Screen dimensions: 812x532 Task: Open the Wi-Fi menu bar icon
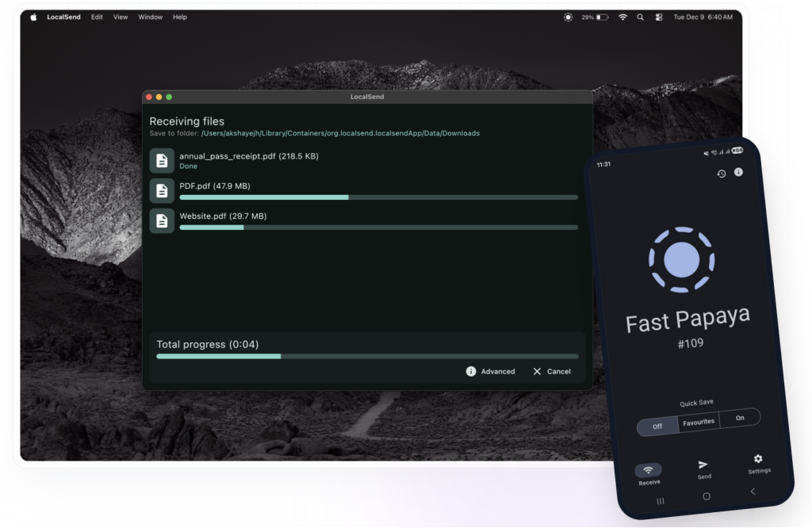[x=623, y=17]
